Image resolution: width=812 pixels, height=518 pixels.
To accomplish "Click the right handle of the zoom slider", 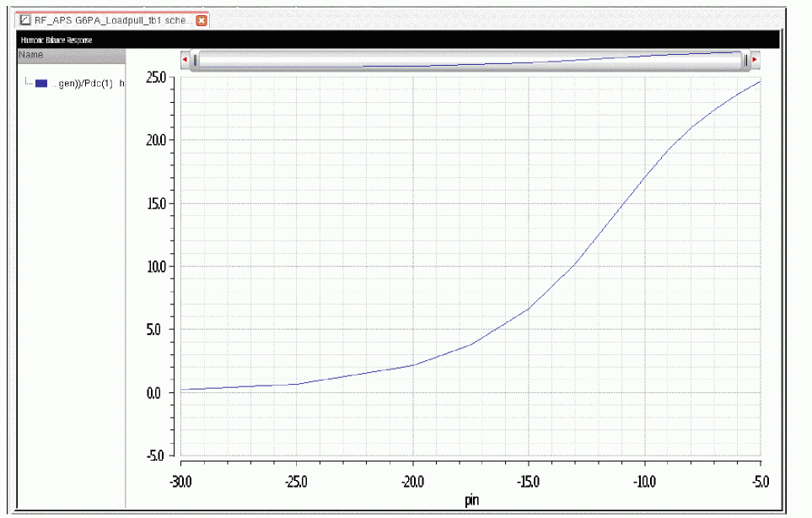I will [x=745, y=60].
